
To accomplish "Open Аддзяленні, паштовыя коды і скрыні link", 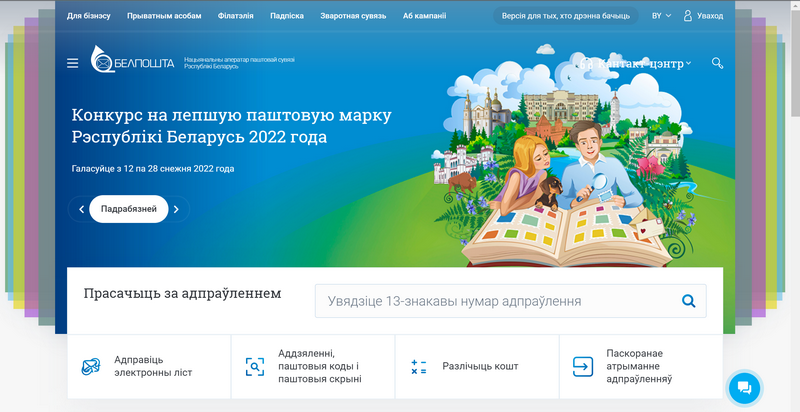I will click(x=314, y=366).
